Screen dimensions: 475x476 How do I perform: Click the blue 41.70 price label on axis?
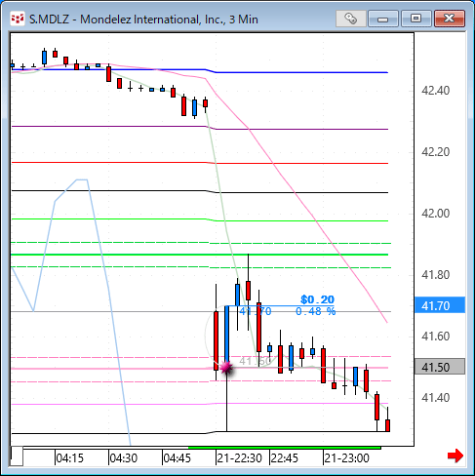click(440, 305)
